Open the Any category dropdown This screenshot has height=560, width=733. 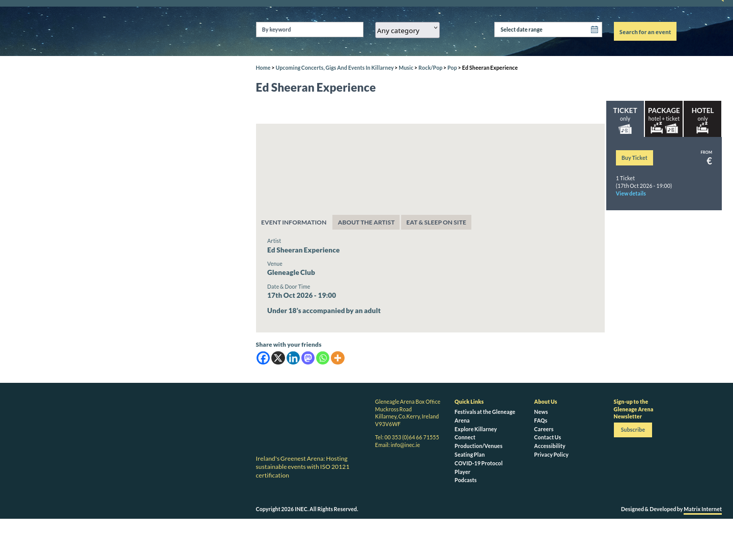pyautogui.click(x=407, y=30)
